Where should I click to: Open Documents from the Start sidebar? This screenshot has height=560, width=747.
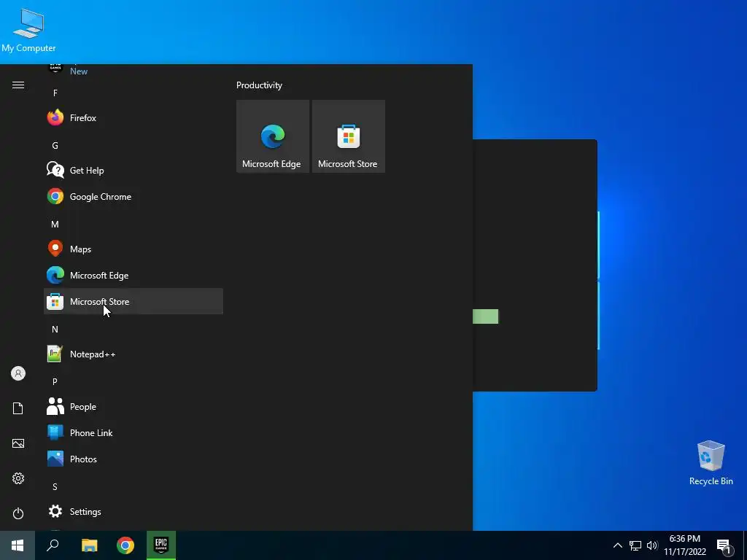tap(18, 408)
